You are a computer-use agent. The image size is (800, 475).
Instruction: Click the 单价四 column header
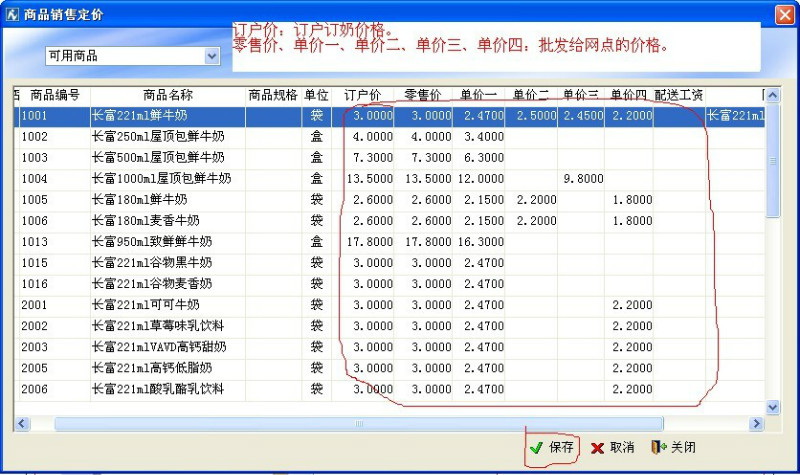(629, 95)
